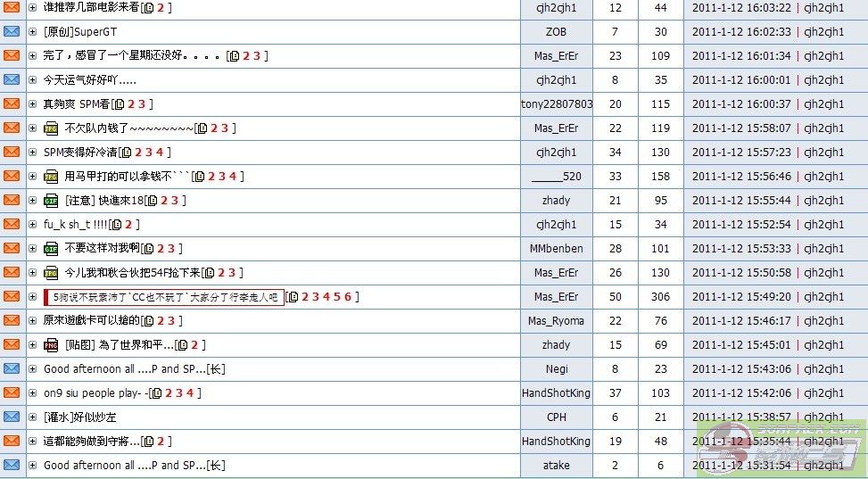868x479 pixels.
Task: Expand the on9 siu people play thread
Action: (33, 393)
